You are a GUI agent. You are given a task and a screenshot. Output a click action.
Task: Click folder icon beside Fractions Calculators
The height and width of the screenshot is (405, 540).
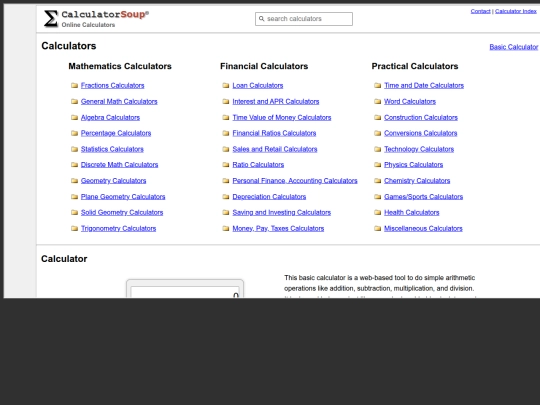tap(74, 85)
